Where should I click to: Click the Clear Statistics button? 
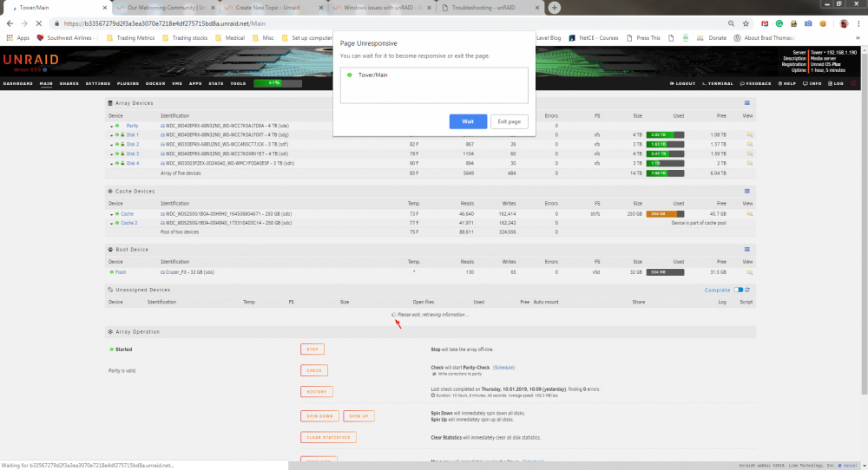coord(328,437)
